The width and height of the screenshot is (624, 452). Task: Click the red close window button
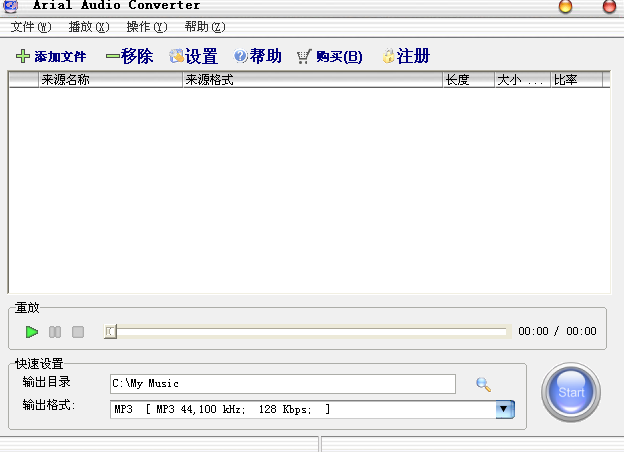(609, 6)
